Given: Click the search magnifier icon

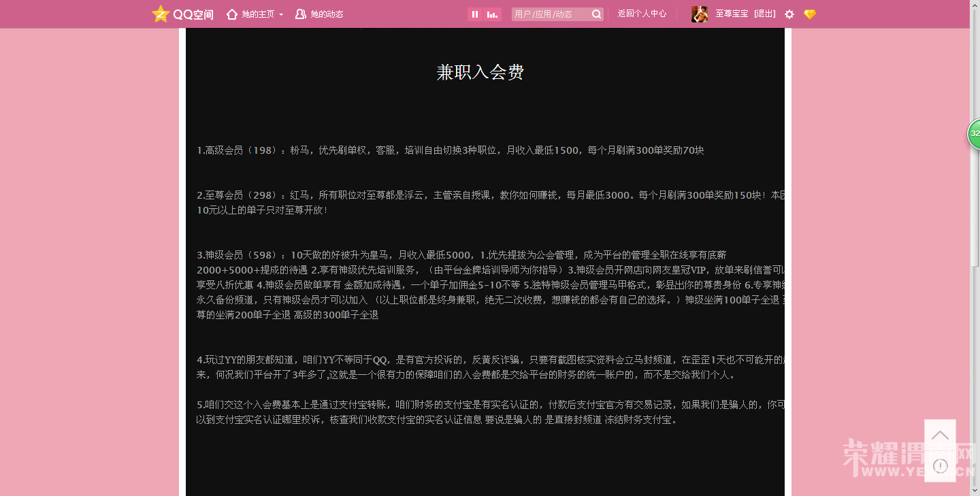Looking at the screenshot, I should coord(595,14).
